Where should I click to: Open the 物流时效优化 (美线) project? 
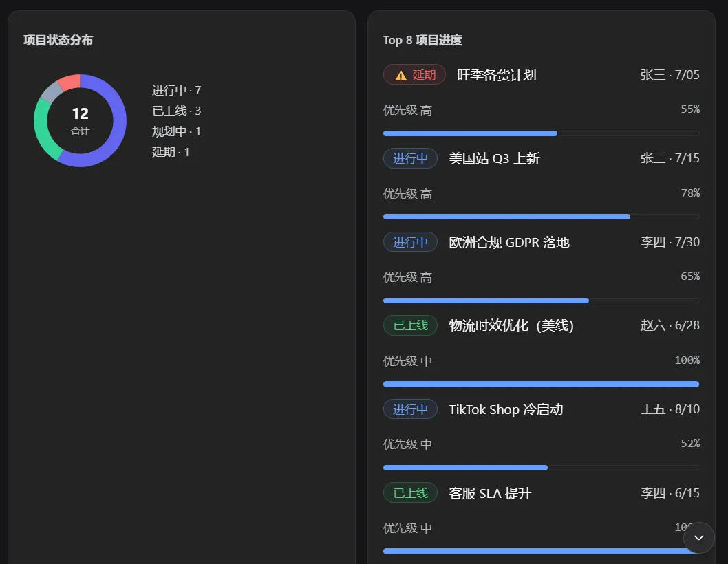point(511,325)
